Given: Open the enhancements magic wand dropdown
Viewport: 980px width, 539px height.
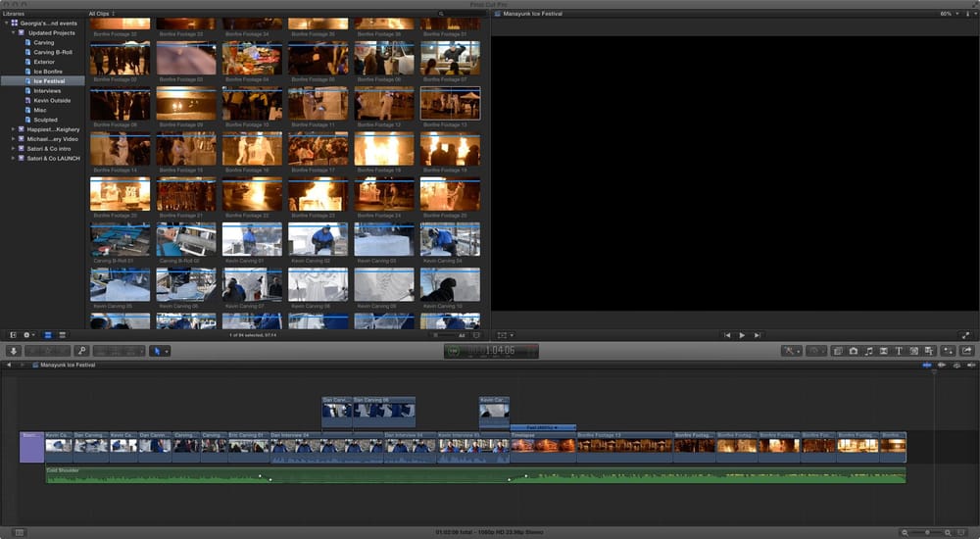Looking at the screenshot, I should click(x=791, y=351).
